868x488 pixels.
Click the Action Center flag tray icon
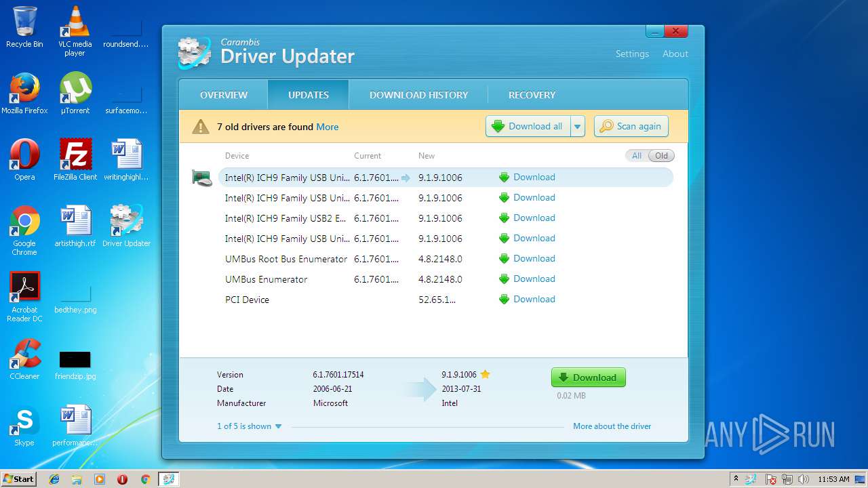[x=770, y=479]
